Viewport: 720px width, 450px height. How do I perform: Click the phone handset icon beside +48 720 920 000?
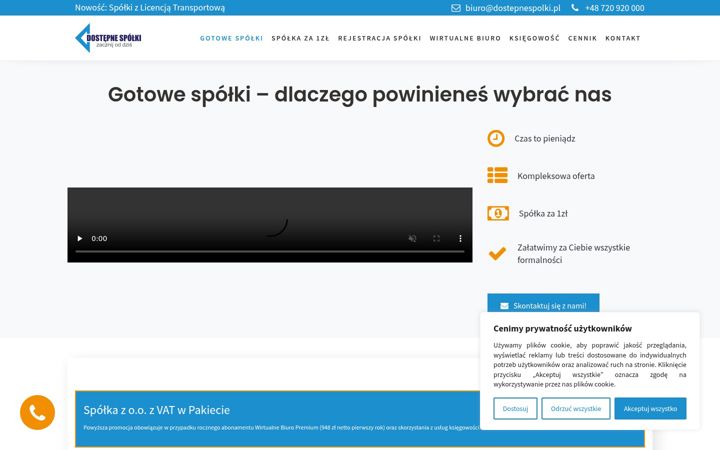point(574,8)
